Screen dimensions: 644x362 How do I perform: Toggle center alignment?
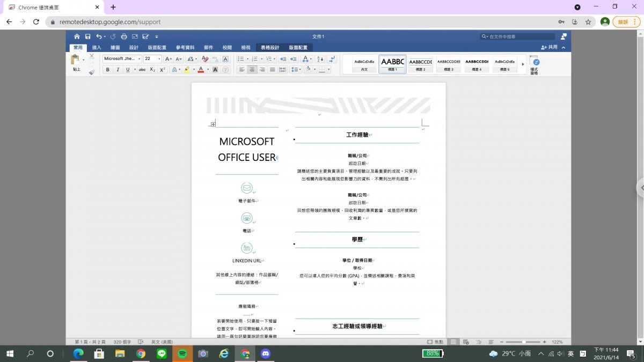[252, 70]
